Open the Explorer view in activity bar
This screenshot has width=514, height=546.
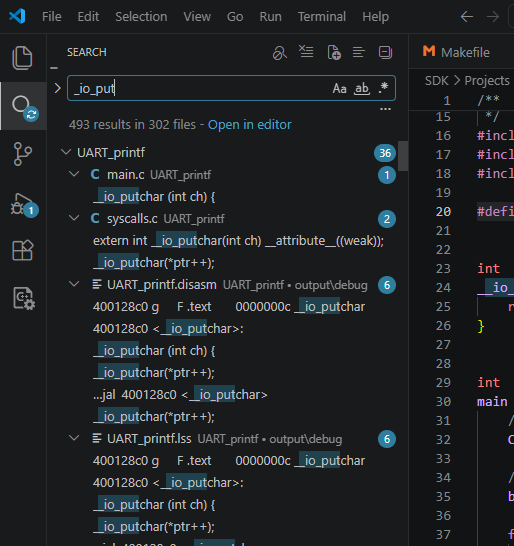(x=22, y=57)
